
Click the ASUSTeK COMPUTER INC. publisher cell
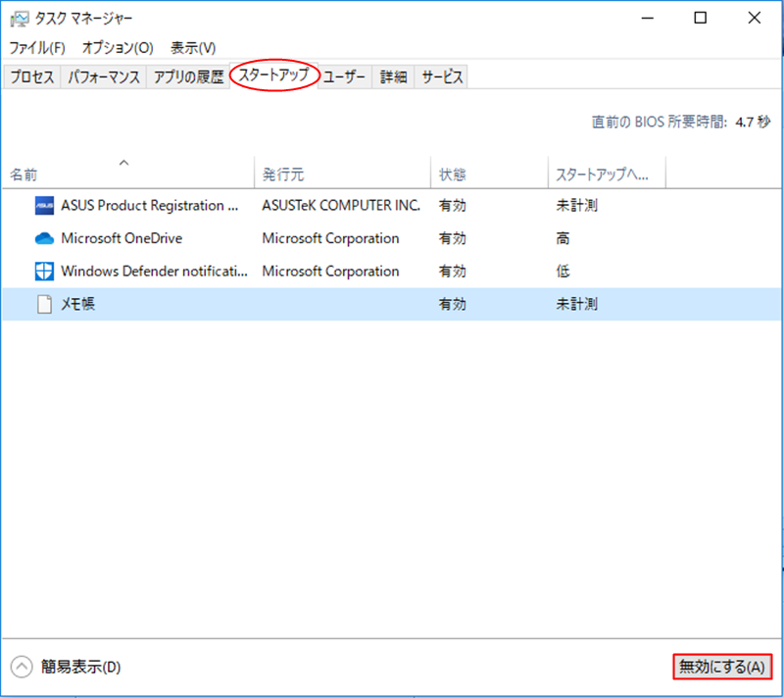coord(341,206)
